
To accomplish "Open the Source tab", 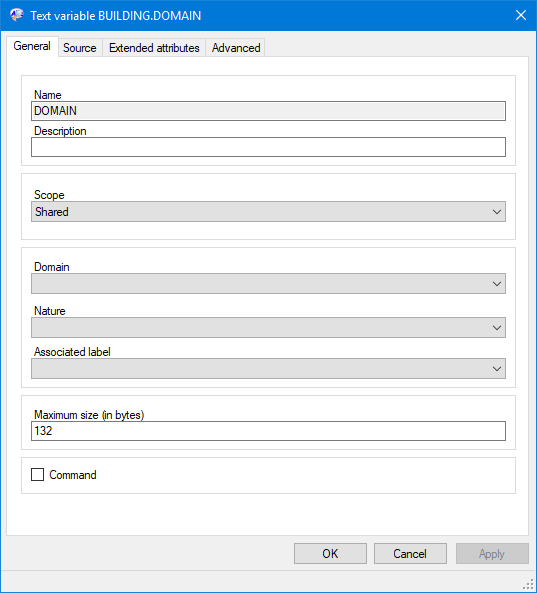I will 80,48.
